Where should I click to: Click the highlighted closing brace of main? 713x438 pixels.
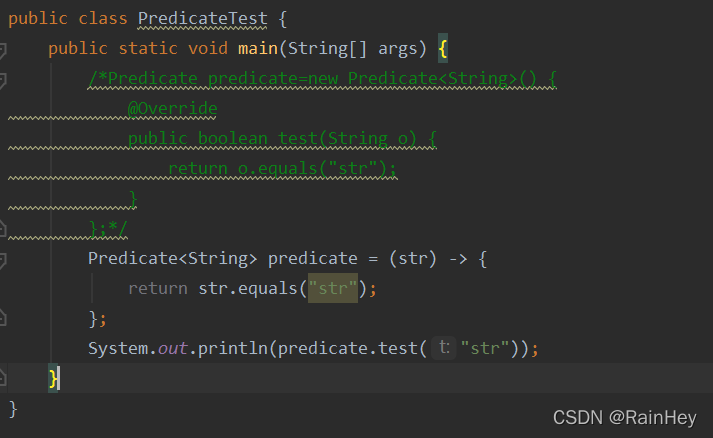tap(53, 378)
